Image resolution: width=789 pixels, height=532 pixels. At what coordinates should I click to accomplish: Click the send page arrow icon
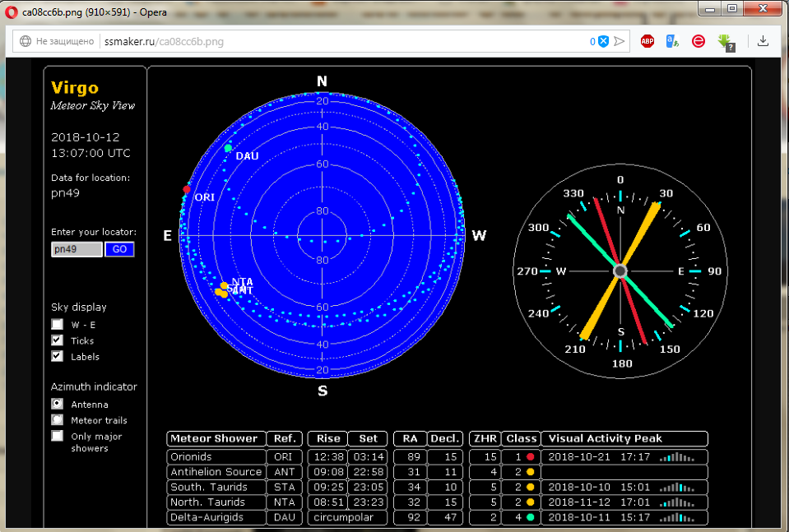coord(620,41)
